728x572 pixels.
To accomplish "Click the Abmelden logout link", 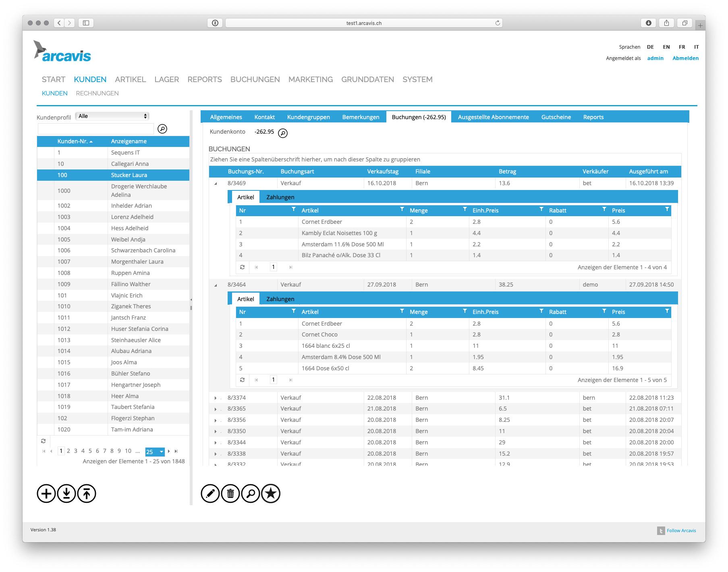I will pyautogui.click(x=685, y=58).
